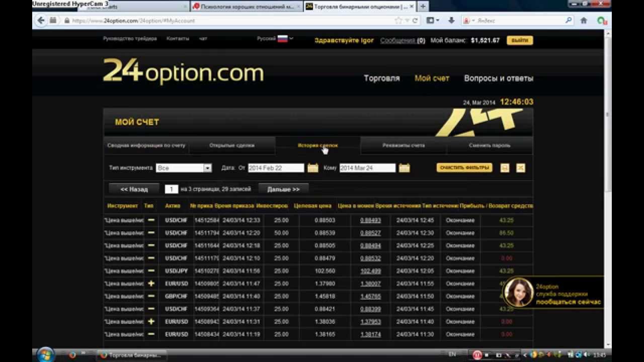Go to previous page with << Назад
Viewport: 644px width, 362px height.
(134, 189)
